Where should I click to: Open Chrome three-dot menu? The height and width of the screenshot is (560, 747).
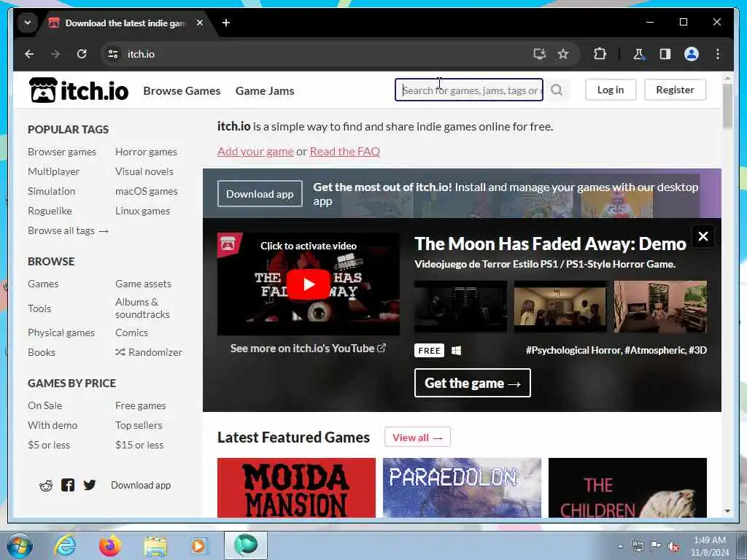[x=718, y=54]
